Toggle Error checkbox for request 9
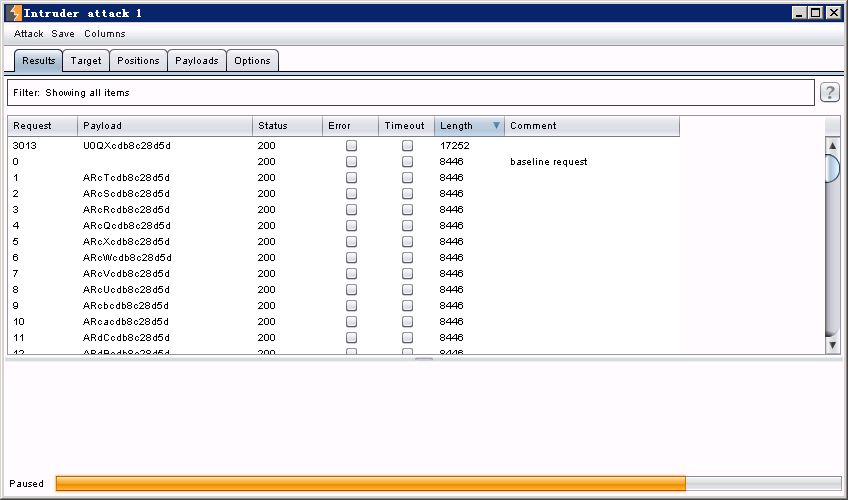This screenshot has height=500, width=848. [x=351, y=305]
